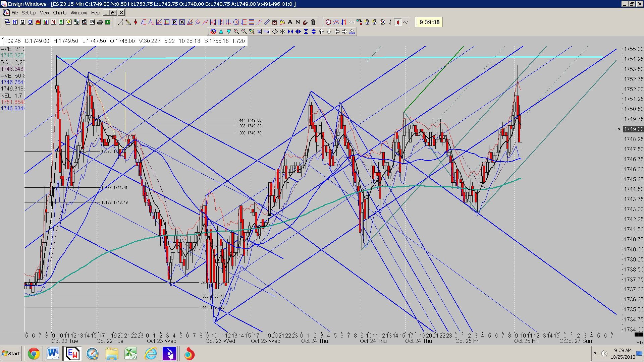Switch to line chart display mode
The height and width of the screenshot is (362, 644).
coord(406,22)
